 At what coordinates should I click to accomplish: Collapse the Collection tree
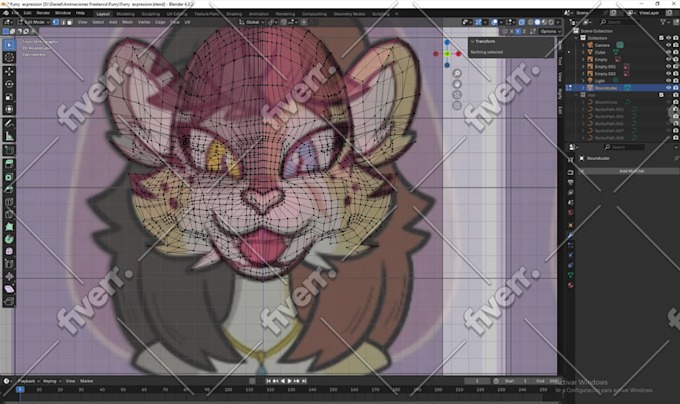(x=577, y=38)
